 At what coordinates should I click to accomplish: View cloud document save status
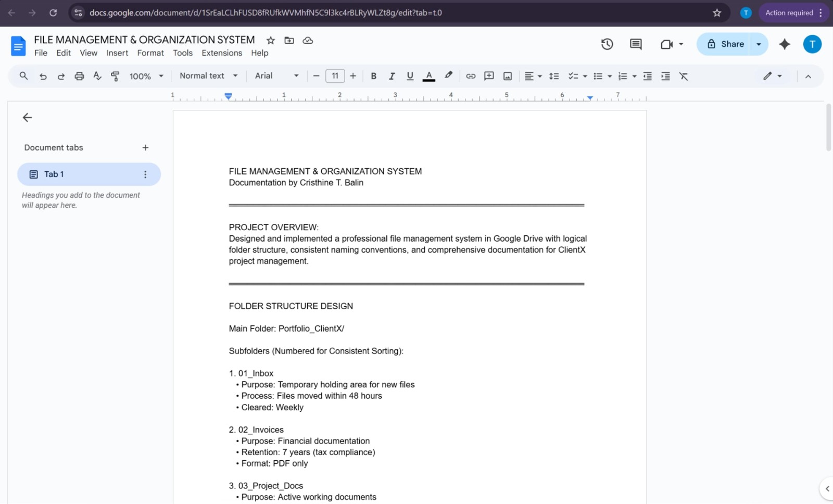tap(308, 40)
